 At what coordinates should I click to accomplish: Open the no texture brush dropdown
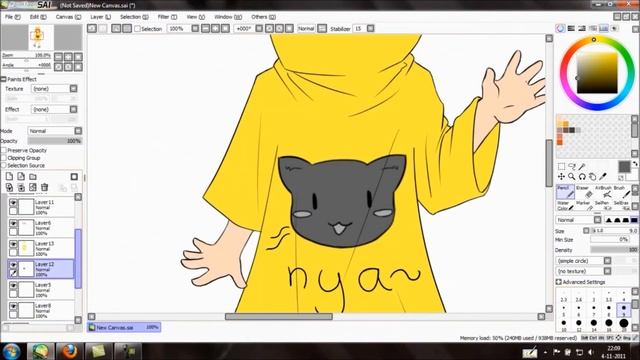[584, 271]
